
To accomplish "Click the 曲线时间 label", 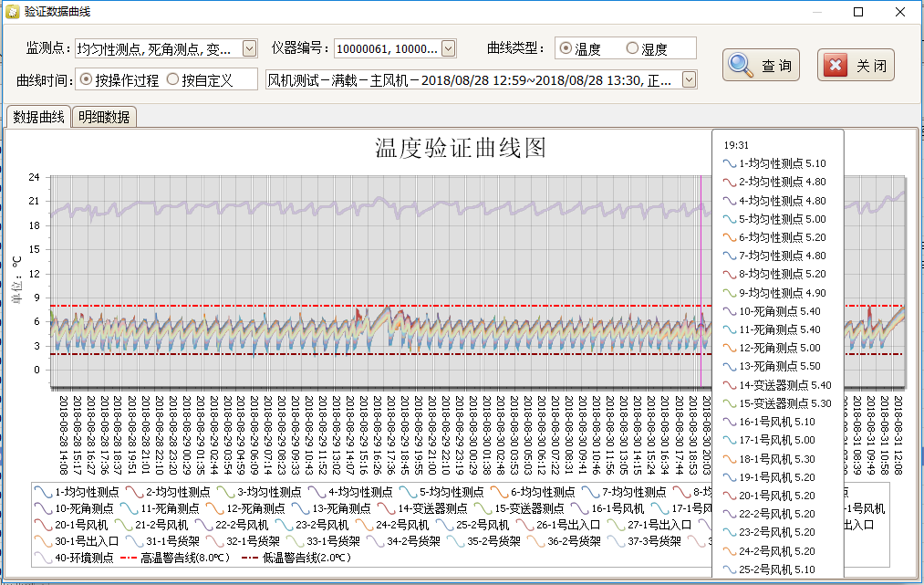I will pyautogui.click(x=45, y=80).
